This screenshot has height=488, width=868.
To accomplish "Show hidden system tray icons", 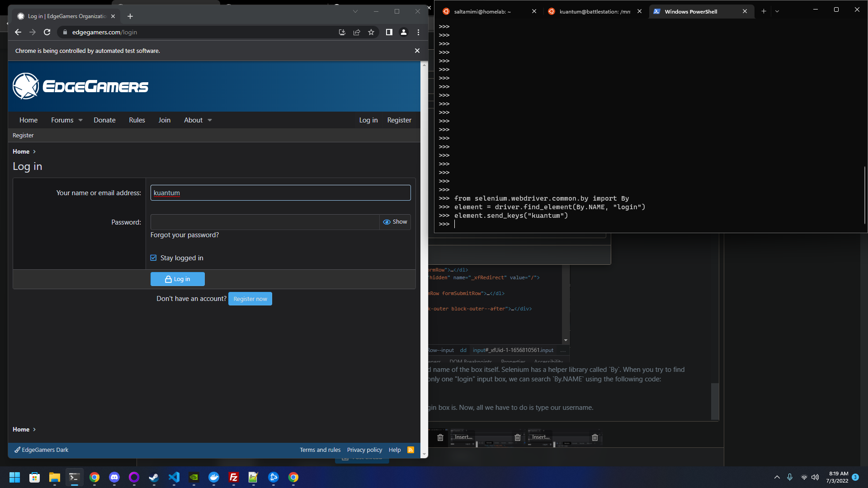I will click(x=777, y=477).
